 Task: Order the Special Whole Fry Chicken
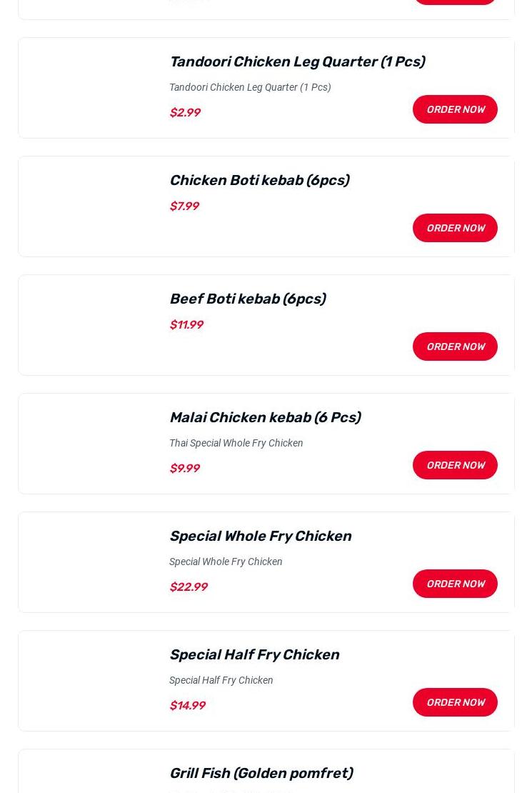click(x=455, y=584)
